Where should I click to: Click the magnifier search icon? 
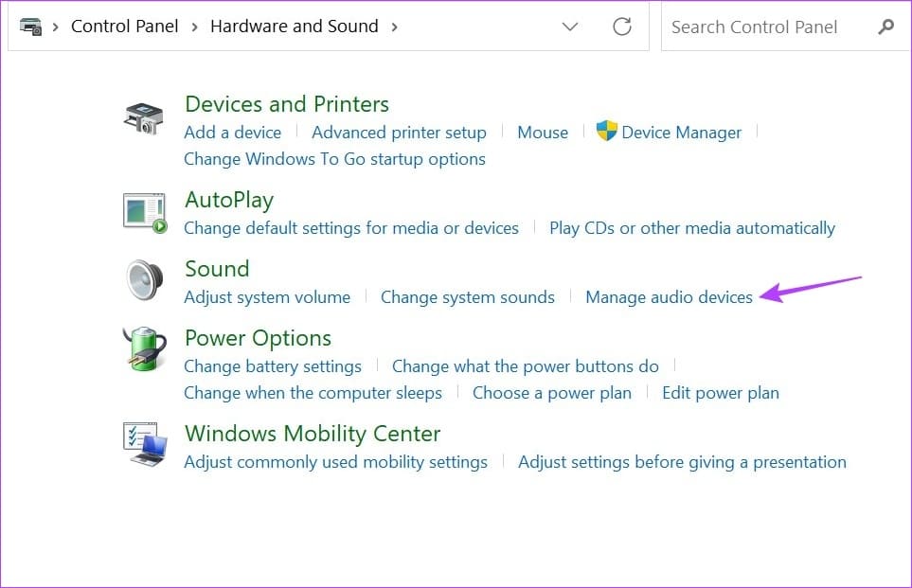pos(885,27)
